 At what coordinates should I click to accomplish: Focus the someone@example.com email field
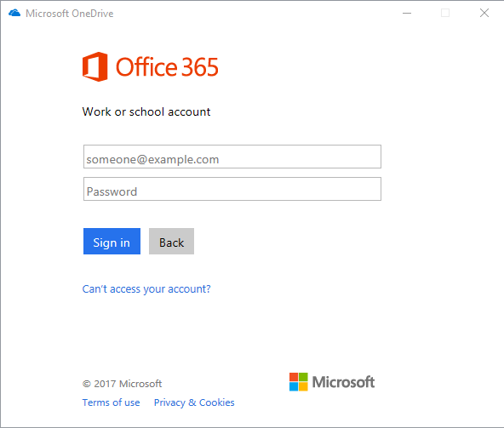(232, 157)
